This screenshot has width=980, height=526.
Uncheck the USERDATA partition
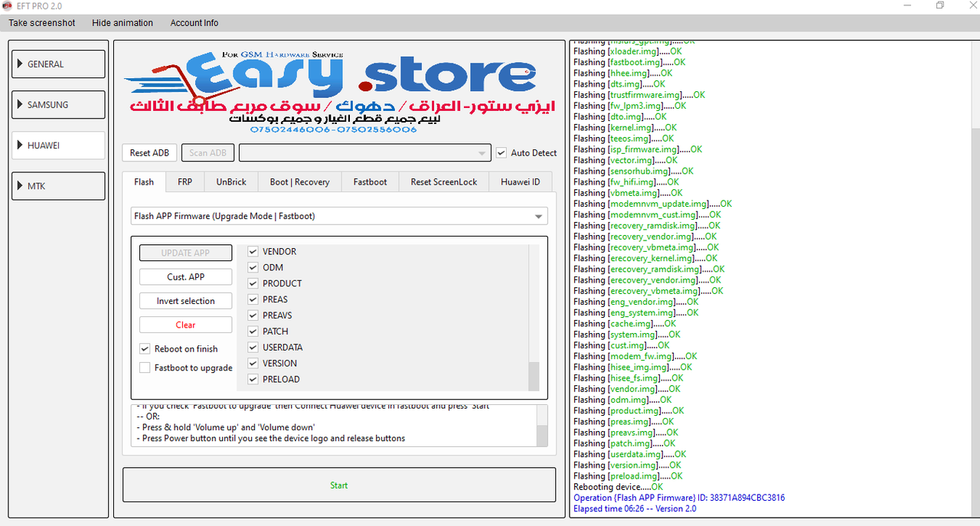click(253, 348)
